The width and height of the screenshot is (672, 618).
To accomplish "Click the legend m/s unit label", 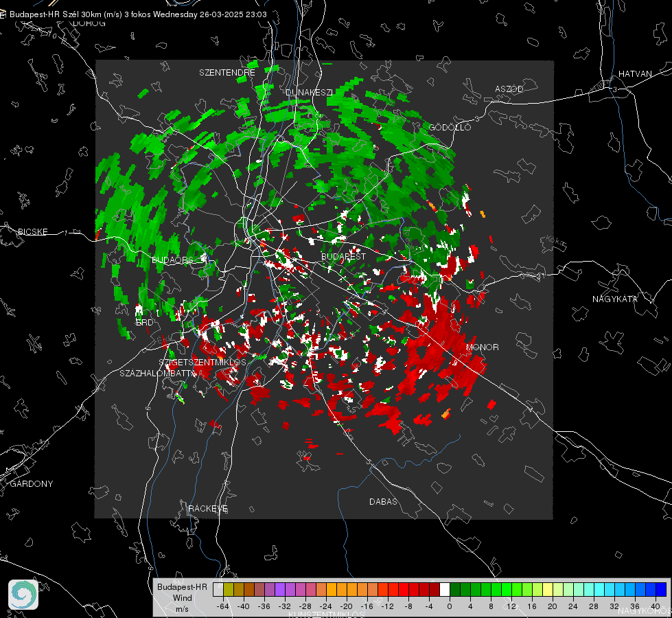I will click(x=182, y=609).
